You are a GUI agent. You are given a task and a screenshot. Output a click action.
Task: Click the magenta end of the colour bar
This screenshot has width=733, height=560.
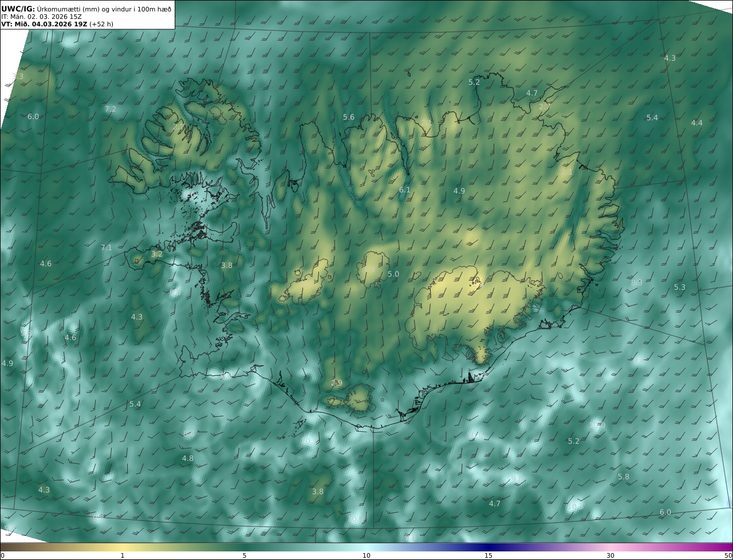coord(723,547)
